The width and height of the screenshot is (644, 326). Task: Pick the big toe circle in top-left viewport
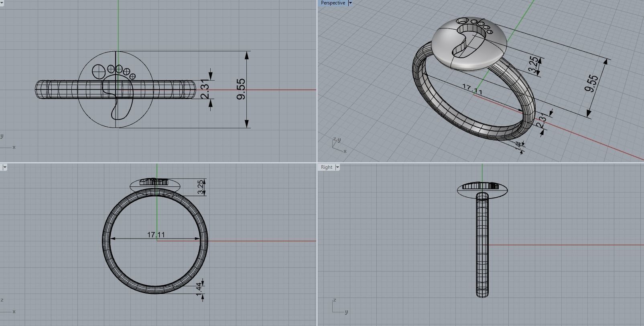[x=98, y=71]
